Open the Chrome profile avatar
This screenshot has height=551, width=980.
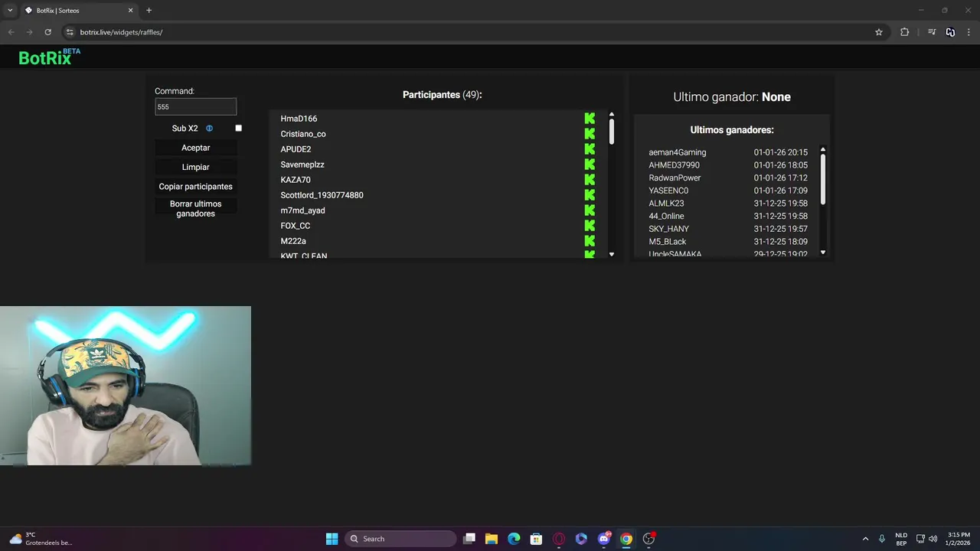click(950, 32)
